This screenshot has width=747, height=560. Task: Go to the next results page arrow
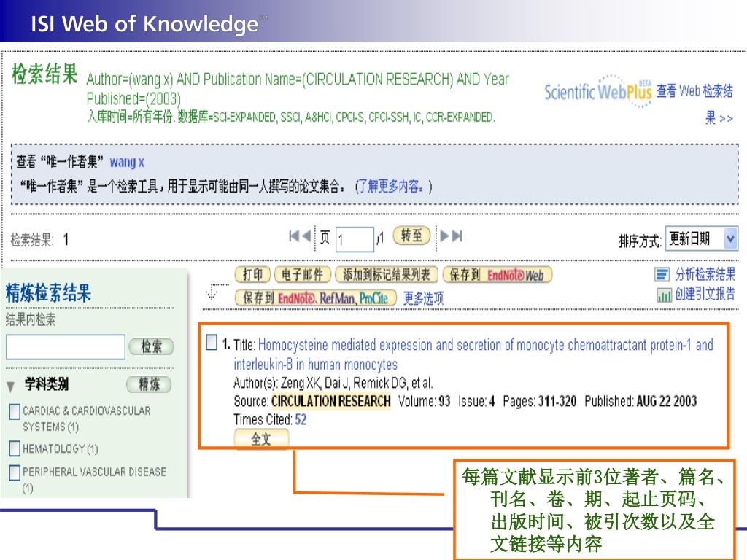[x=445, y=236]
